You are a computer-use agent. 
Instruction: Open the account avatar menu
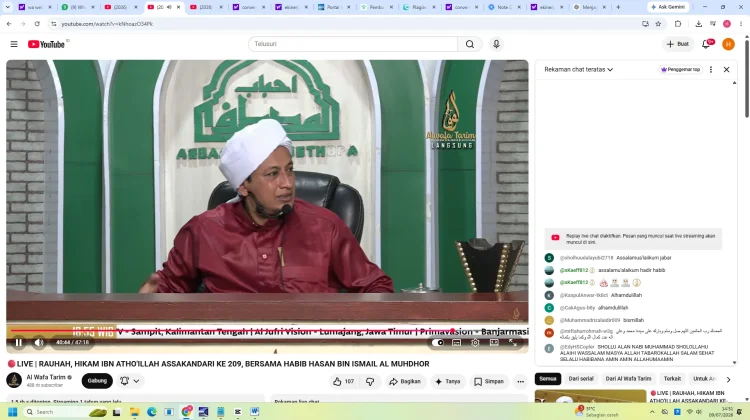point(728,44)
